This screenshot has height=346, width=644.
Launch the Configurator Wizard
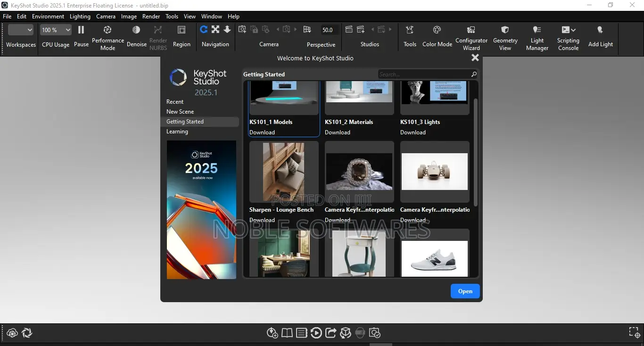[471, 38]
